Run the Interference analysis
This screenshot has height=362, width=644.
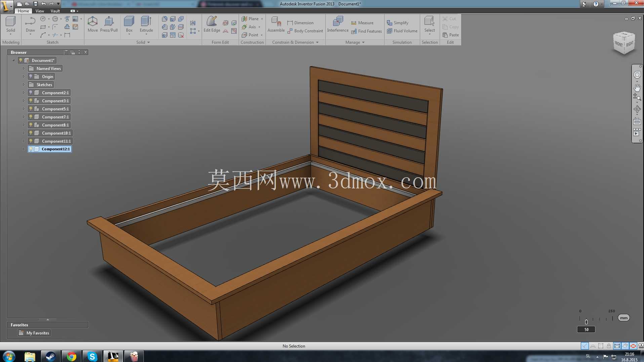(338, 25)
